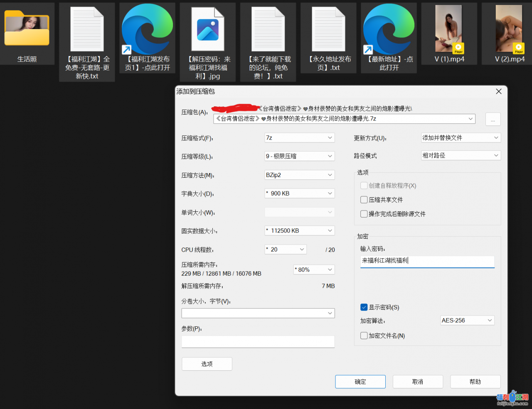This screenshot has width=532, height=409.
Task: Enable 加密文件名 checkbox
Action: [364, 336]
